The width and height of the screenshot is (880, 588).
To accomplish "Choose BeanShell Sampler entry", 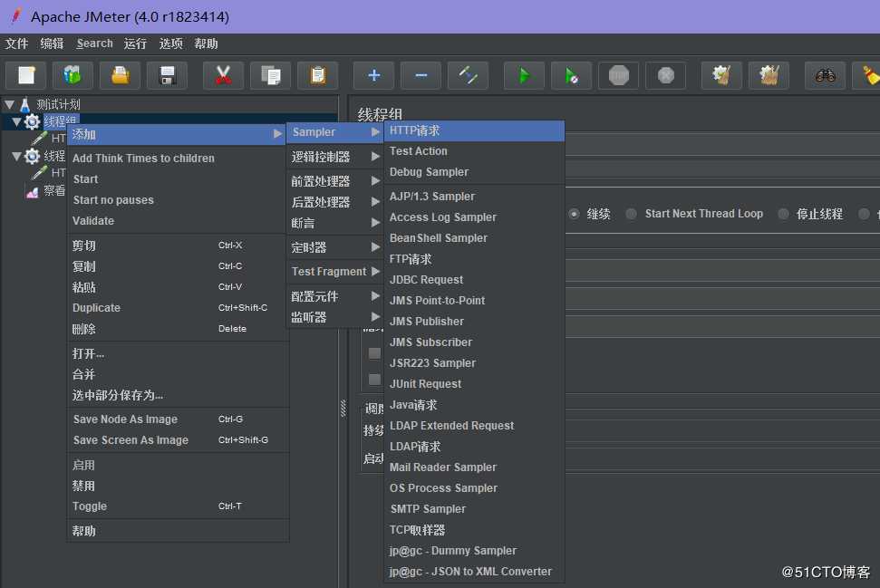I will 474,238.
